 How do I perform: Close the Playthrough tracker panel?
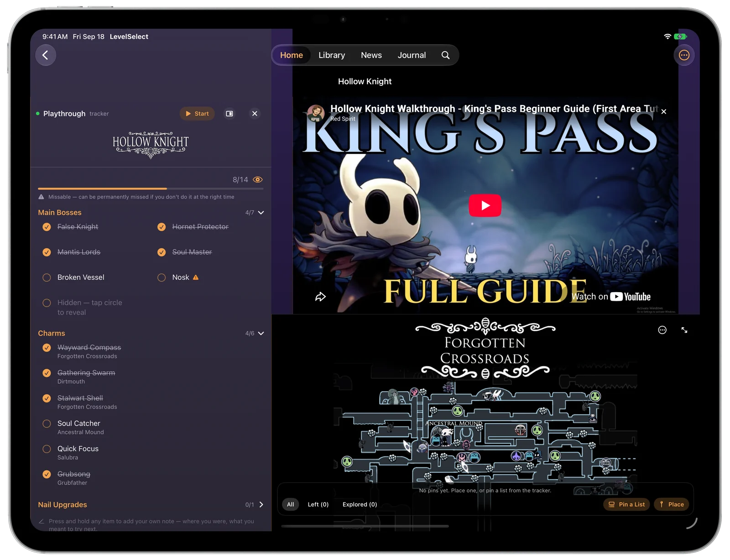pos(255,114)
